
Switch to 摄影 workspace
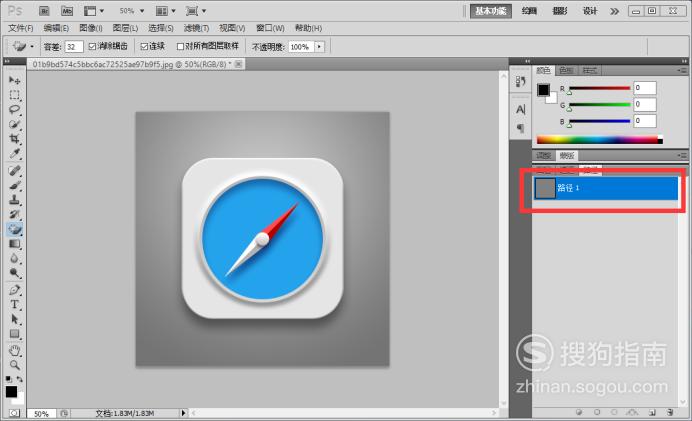560,11
